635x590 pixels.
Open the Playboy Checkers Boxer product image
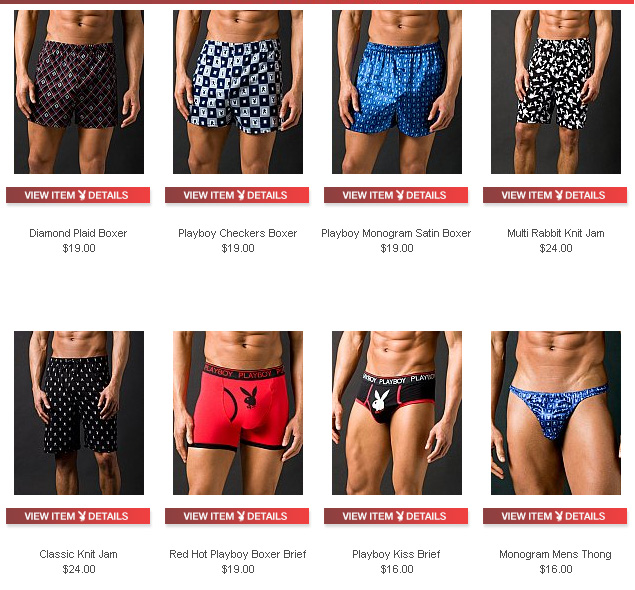tap(238, 92)
